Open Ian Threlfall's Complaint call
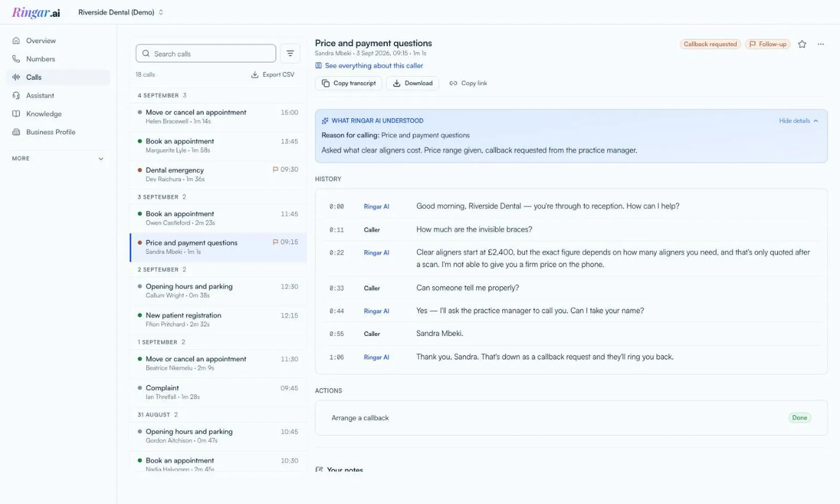The width and height of the screenshot is (840, 504). (218, 392)
